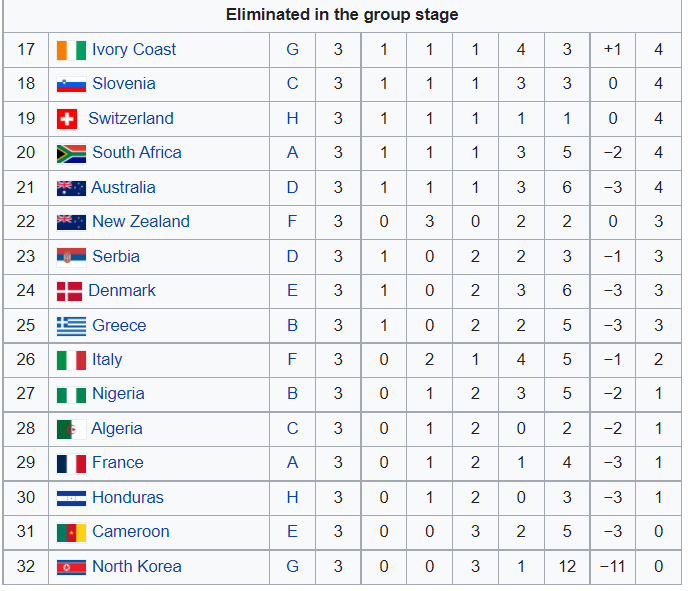Screen dimensions: 691x591
Task: Click the Honduras flag icon
Action: click(71, 498)
